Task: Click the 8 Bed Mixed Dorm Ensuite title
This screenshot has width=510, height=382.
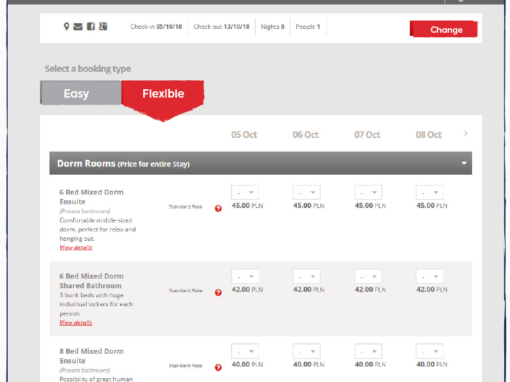Action: (91, 356)
